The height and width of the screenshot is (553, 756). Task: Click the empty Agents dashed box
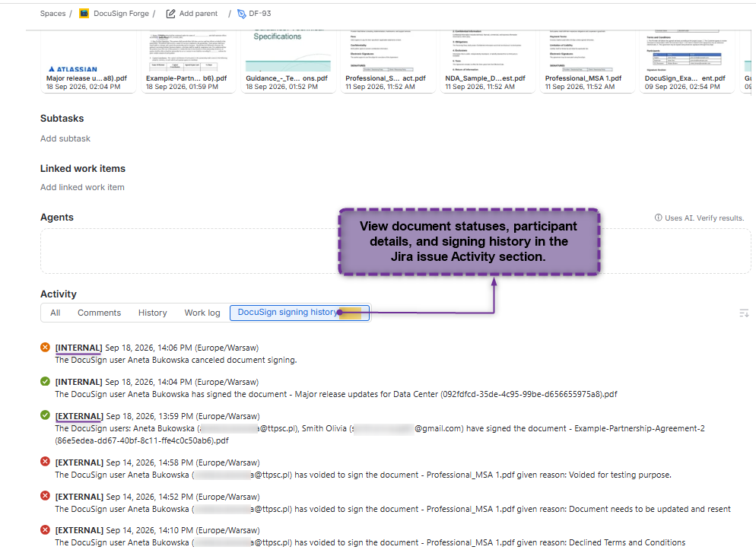pos(395,251)
